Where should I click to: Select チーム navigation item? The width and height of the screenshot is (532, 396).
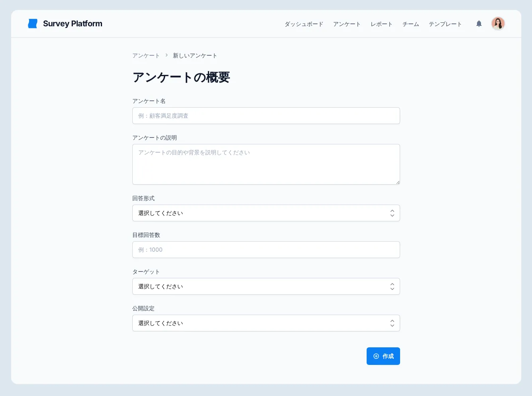410,24
